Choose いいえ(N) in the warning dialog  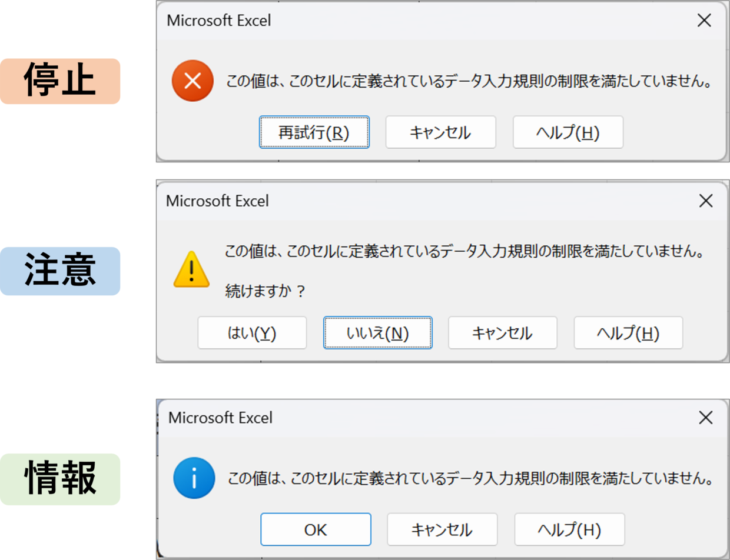click(377, 333)
